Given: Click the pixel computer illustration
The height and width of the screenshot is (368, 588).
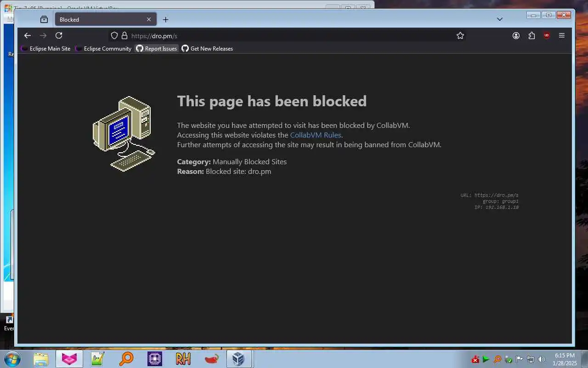Looking at the screenshot, I should (124, 133).
